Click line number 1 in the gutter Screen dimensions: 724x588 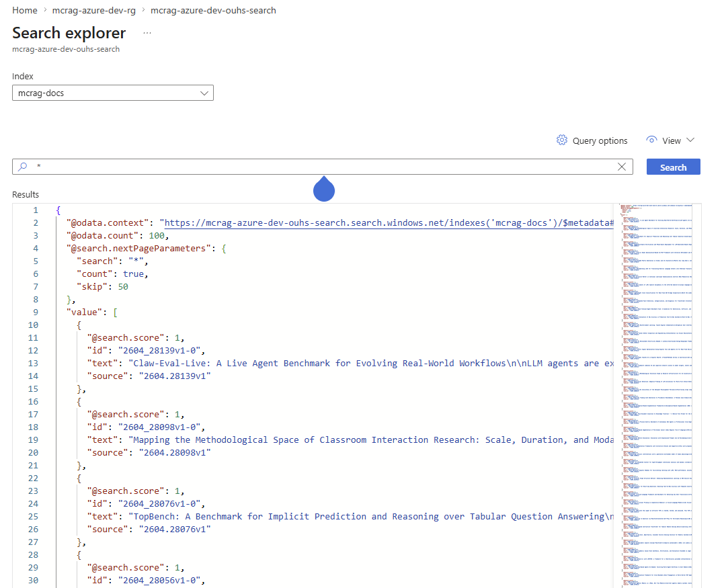tap(36, 210)
